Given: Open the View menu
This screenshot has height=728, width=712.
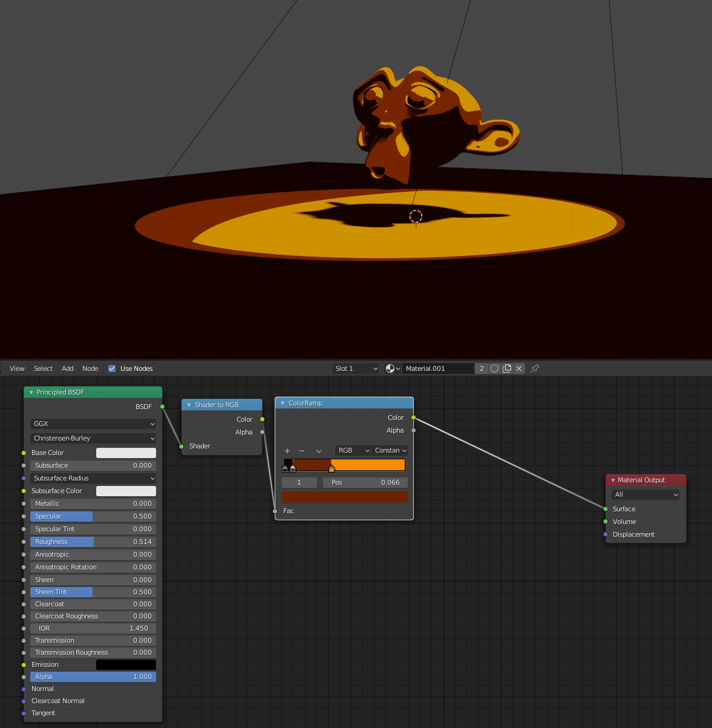Looking at the screenshot, I should pyautogui.click(x=17, y=369).
